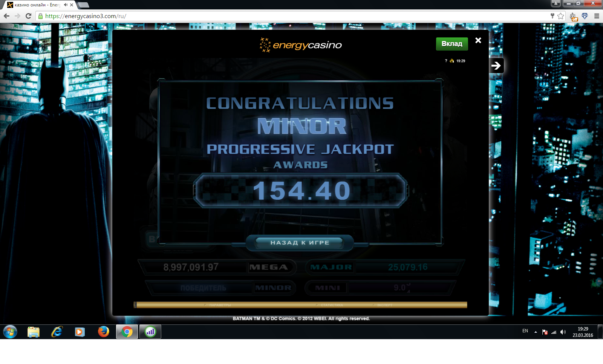Click the 'НАЗАД К ИГРЕ' button
The height and width of the screenshot is (364, 603).
[x=300, y=243]
